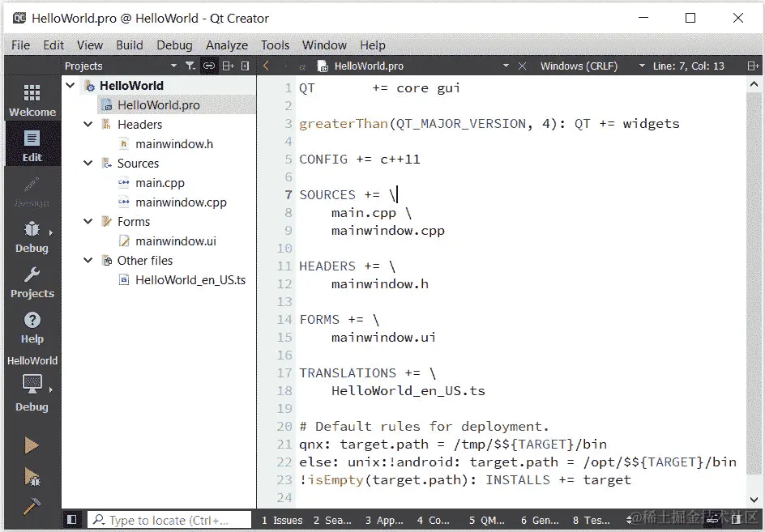Open the Debug menu
Screen dimensions: 765x532
click(x=174, y=45)
